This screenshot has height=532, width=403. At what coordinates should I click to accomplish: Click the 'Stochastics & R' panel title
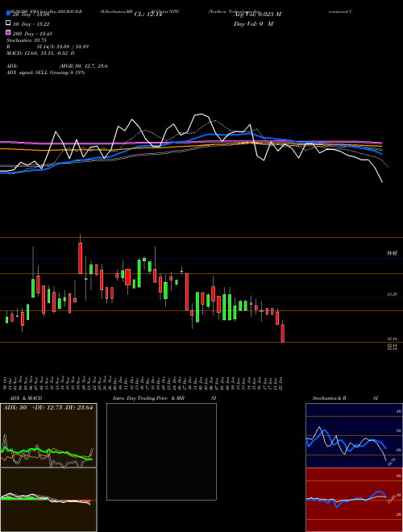click(330, 398)
